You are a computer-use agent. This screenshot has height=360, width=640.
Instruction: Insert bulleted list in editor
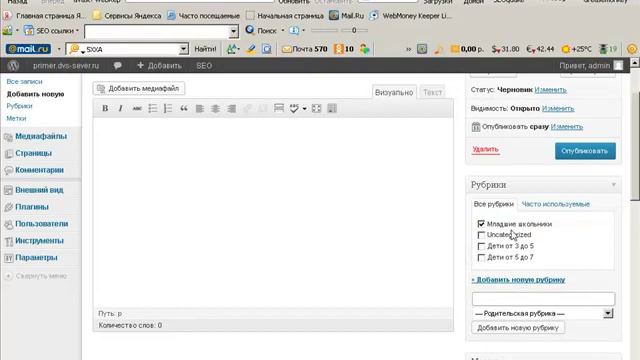click(152, 108)
